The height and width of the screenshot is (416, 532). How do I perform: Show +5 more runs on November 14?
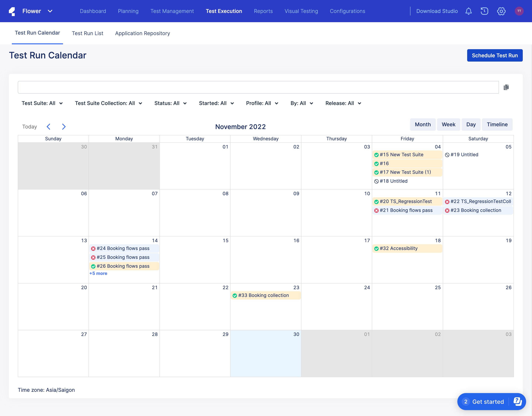98,273
